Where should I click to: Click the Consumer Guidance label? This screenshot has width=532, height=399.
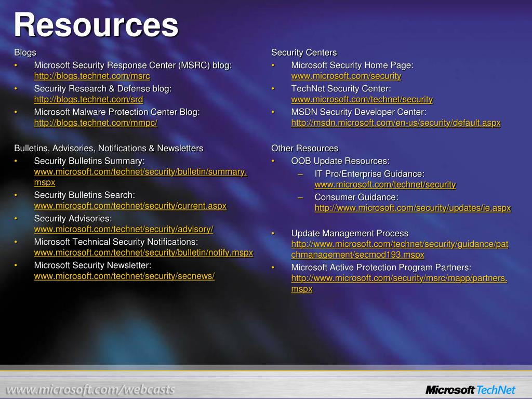(x=356, y=197)
